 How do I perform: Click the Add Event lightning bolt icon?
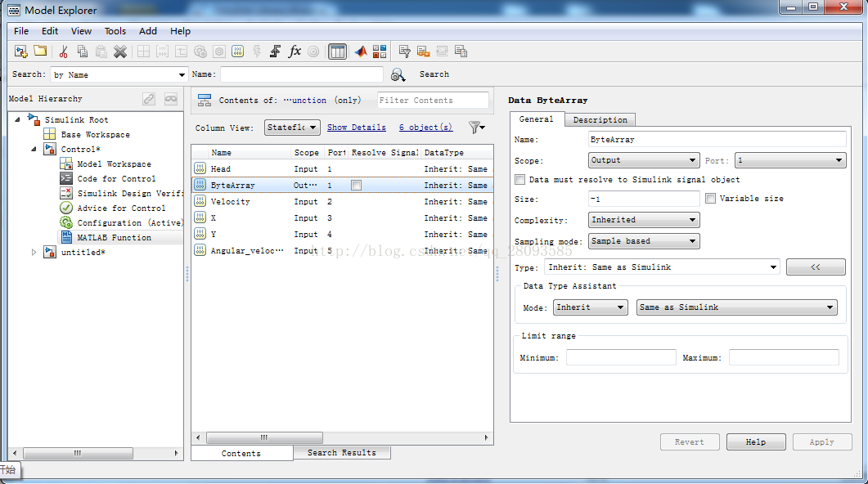pyautogui.click(x=257, y=52)
